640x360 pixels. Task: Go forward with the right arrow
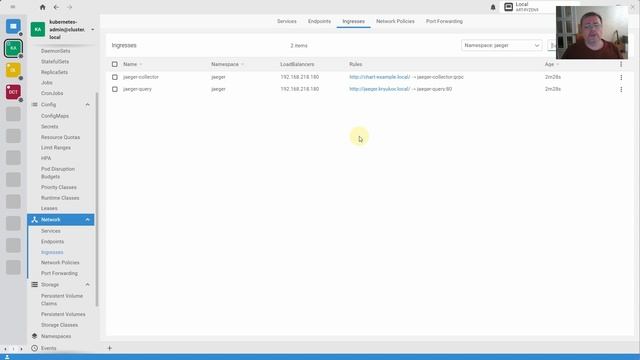click(70, 7)
